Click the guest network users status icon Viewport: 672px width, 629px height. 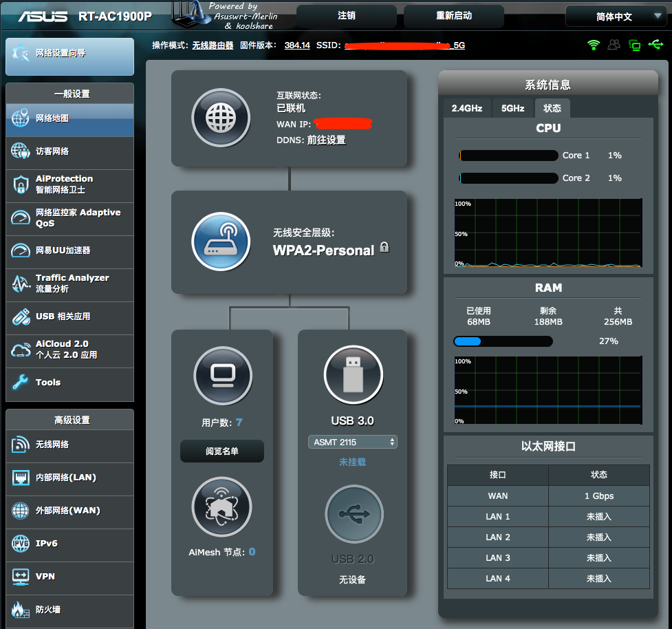[614, 45]
